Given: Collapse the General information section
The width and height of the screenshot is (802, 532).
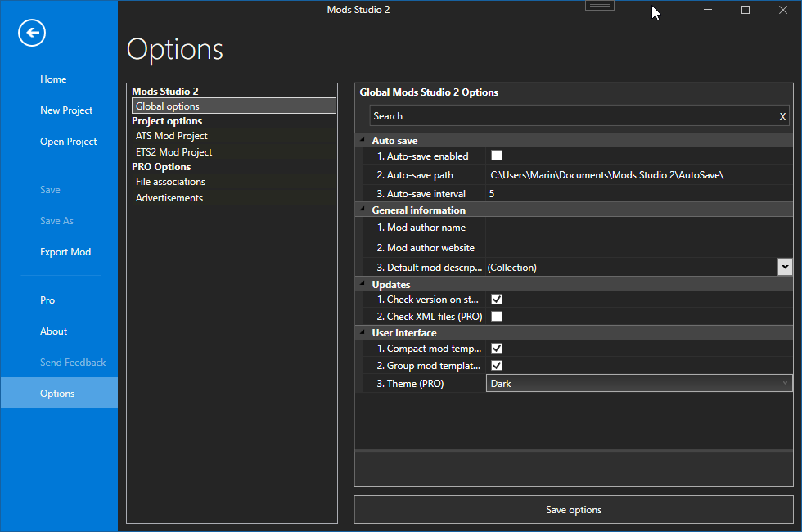Looking at the screenshot, I should pyautogui.click(x=361, y=210).
